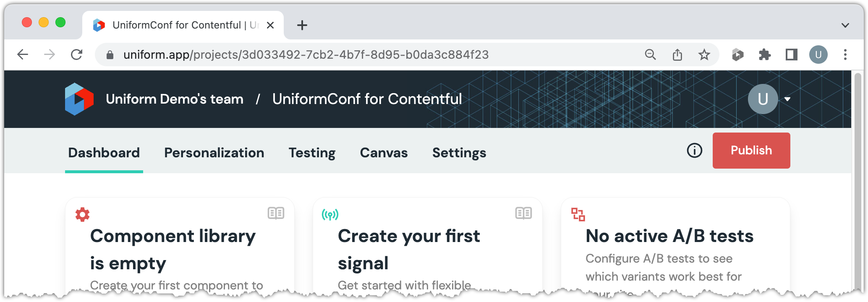Expand the tab search chevron
This screenshot has width=868, height=302.
click(845, 26)
